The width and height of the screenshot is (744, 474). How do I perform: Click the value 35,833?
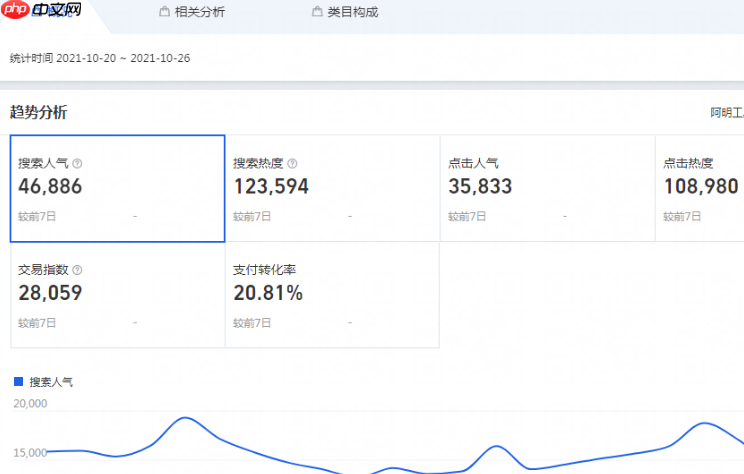point(480,186)
